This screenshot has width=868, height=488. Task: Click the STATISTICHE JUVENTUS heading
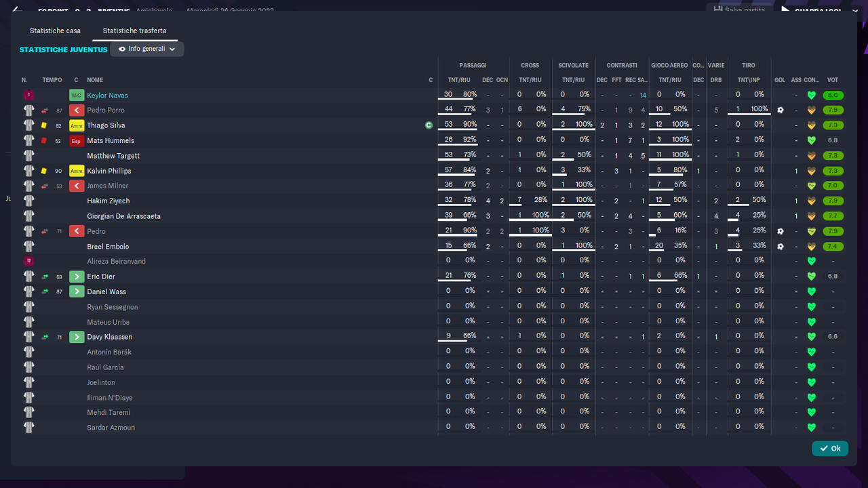pos(64,49)
